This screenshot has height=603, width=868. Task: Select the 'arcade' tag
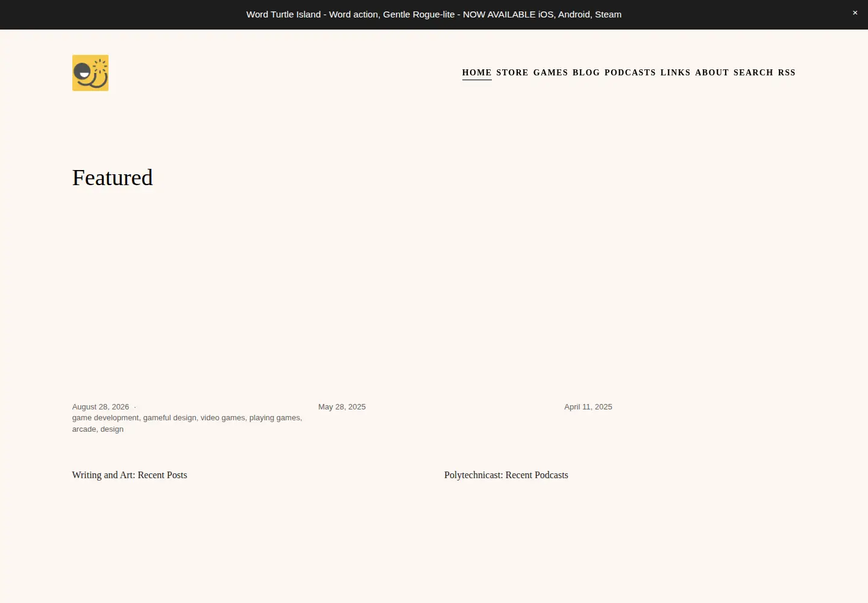coord(84,429)
